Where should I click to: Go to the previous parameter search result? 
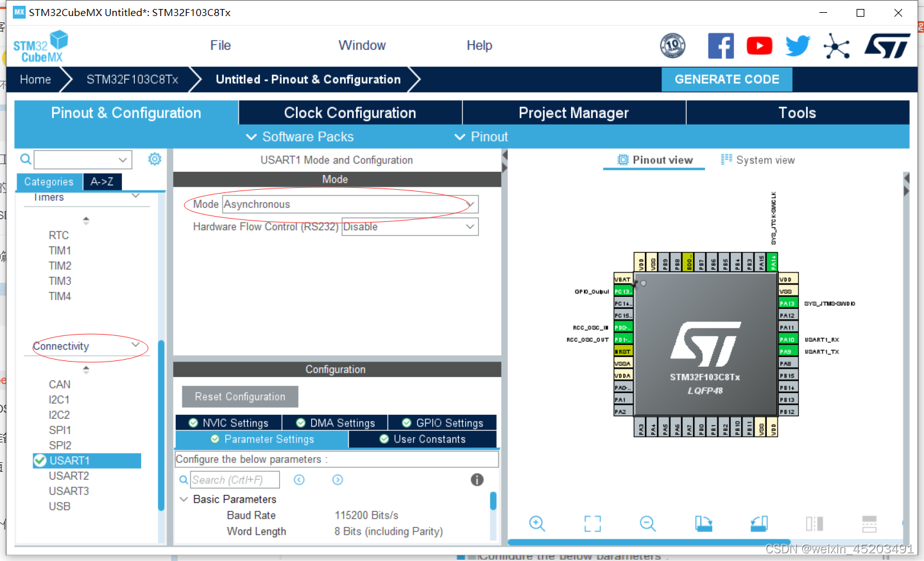coord(299,480)
